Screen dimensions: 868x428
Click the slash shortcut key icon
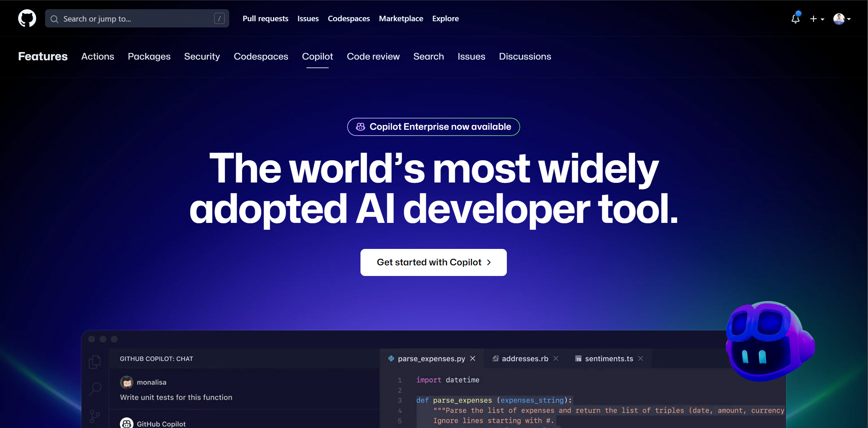pyautogui.click(x=219, y=18)
